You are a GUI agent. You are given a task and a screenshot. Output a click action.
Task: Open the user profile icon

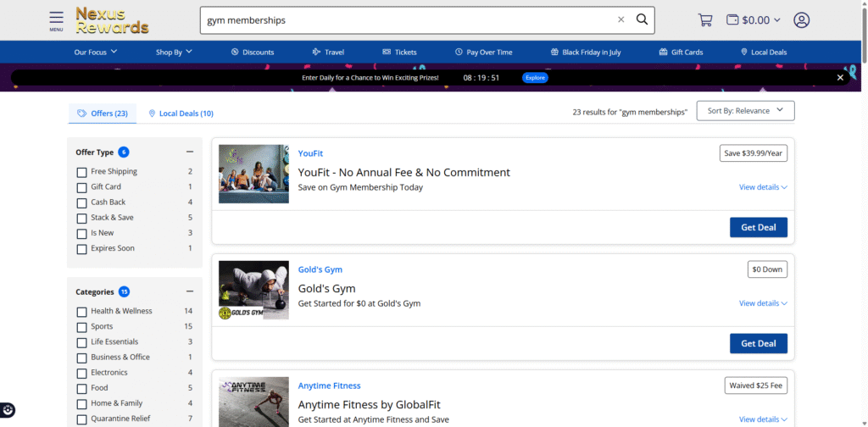801,20
